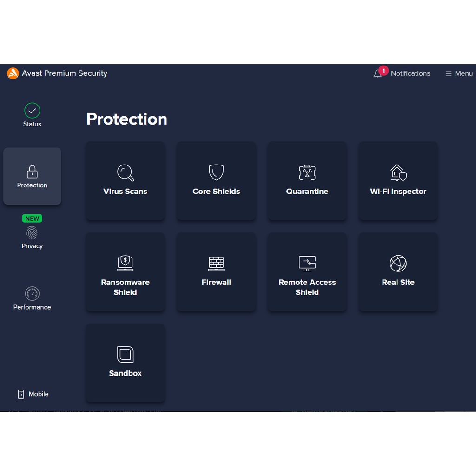Click the Avast logo icon

[13, 73]
